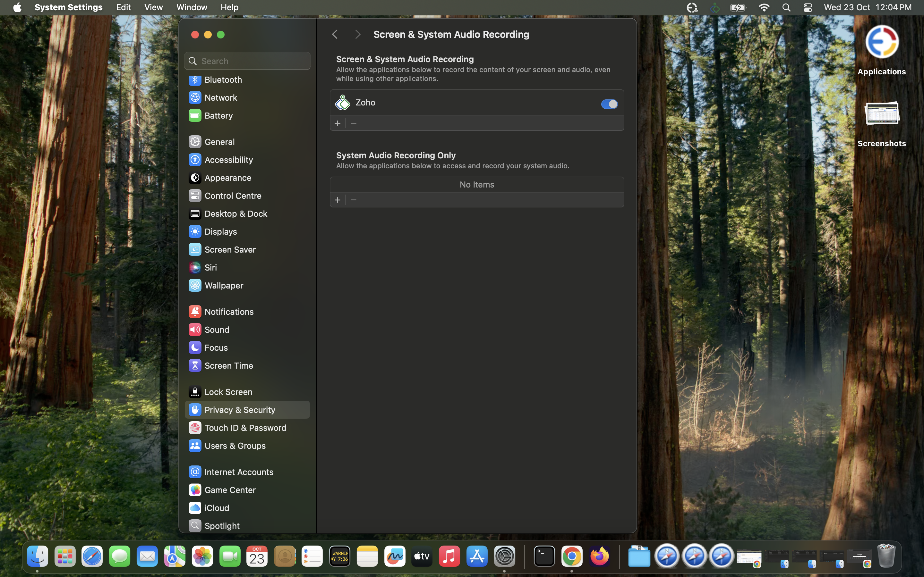Open the Displays settings pane
924x577 pixels.
220,231
